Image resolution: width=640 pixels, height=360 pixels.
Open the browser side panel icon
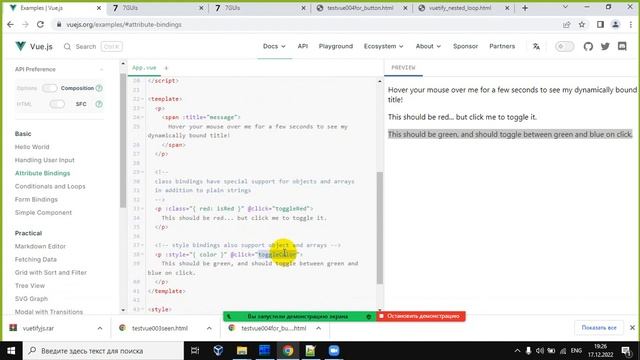600,24
